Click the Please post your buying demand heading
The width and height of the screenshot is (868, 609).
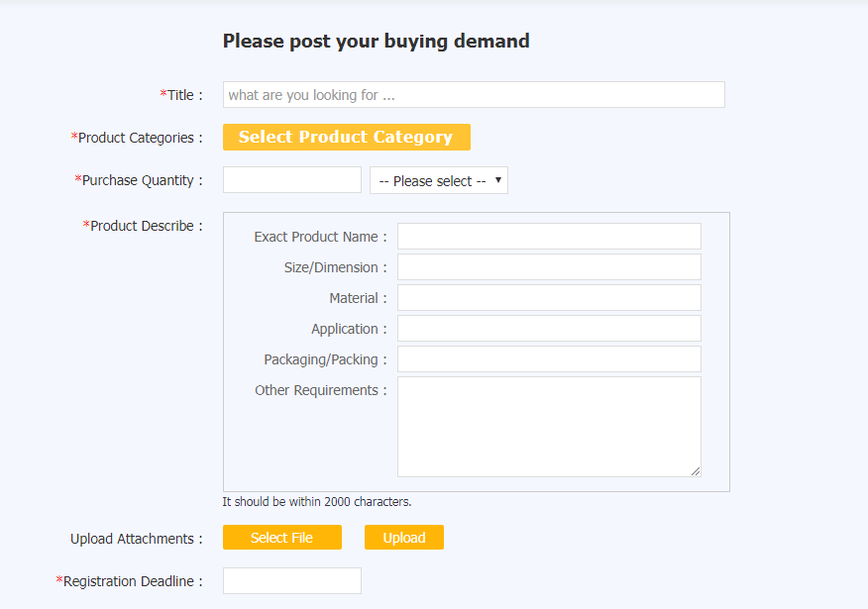(x=377, y=41)
